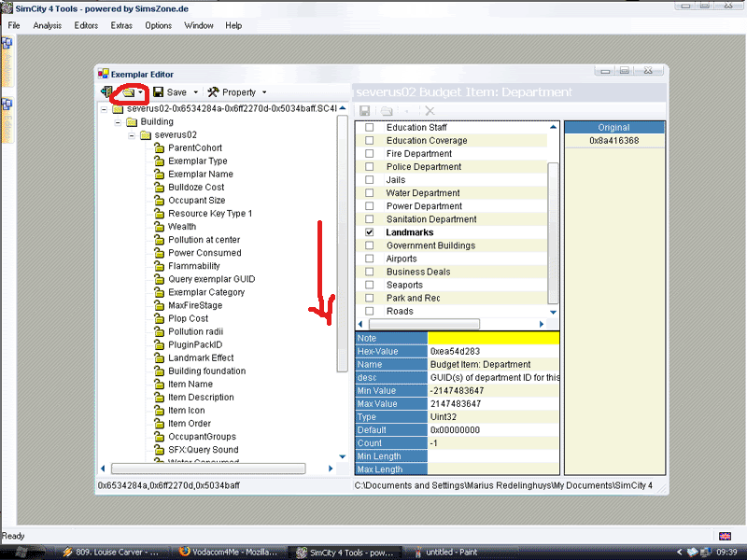Select the 0x8a416368 value row

pyautogui.click(x=614, y=141)
